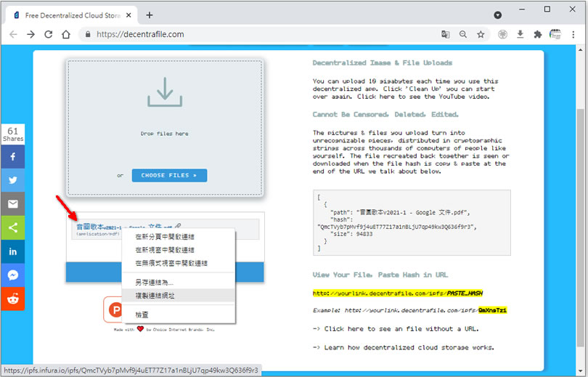Share via Messenger sidebar icon
This screenshot has width=588, height=377.
(13, 275)
